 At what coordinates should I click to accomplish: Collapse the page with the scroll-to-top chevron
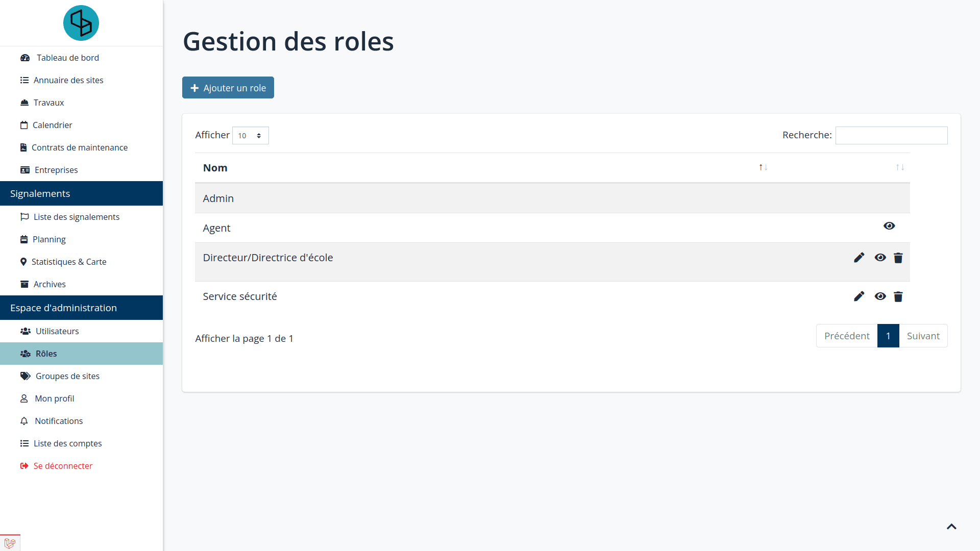(951, 527)
